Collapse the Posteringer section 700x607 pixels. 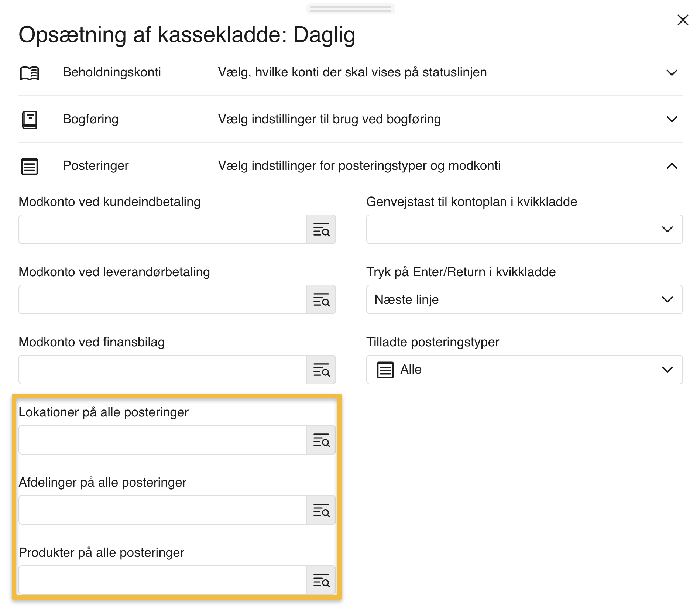click(x=672, y=166)
